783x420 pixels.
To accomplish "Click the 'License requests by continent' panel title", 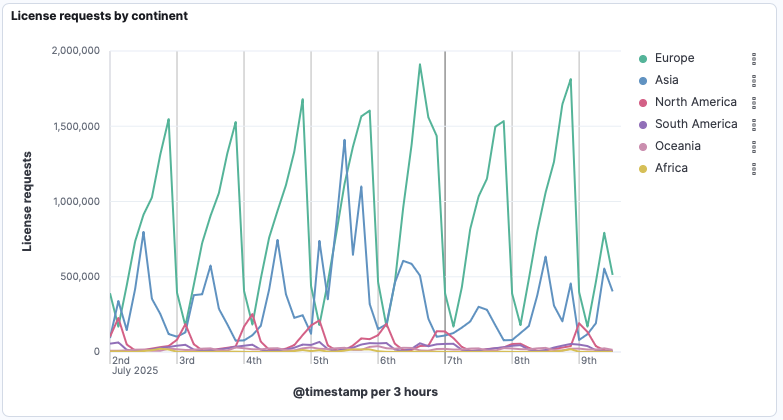I will point(99,16).
